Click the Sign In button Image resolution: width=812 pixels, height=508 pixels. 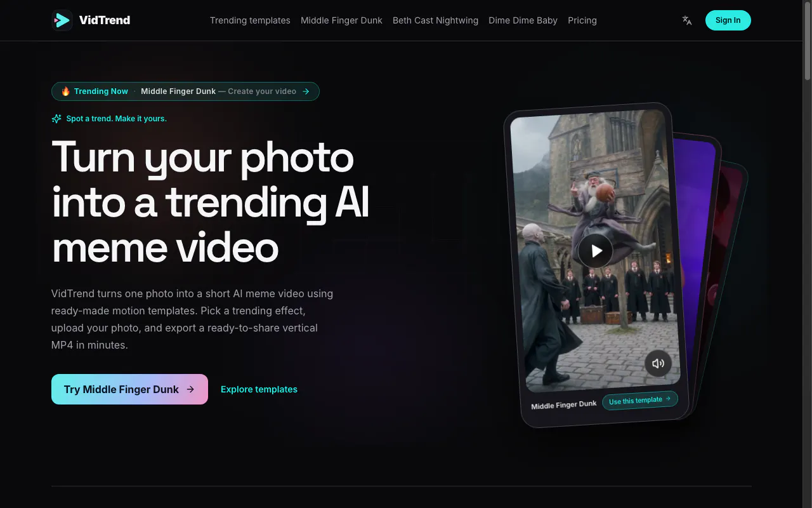coord(728,20)
